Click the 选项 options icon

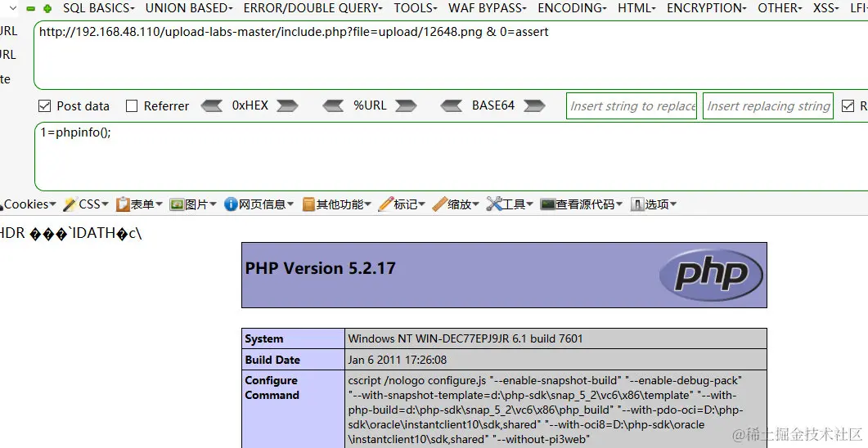pyautogui.click(x=637, y=204)
